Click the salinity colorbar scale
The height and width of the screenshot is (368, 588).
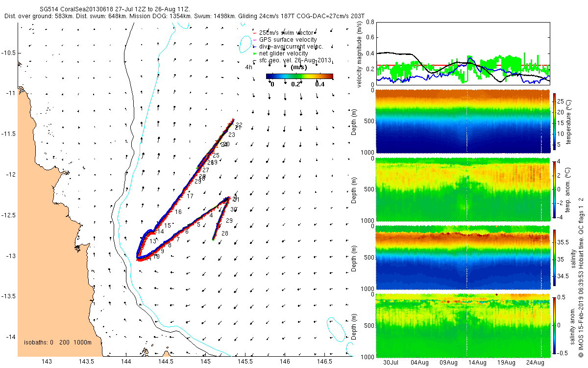(x=555, y=259)
